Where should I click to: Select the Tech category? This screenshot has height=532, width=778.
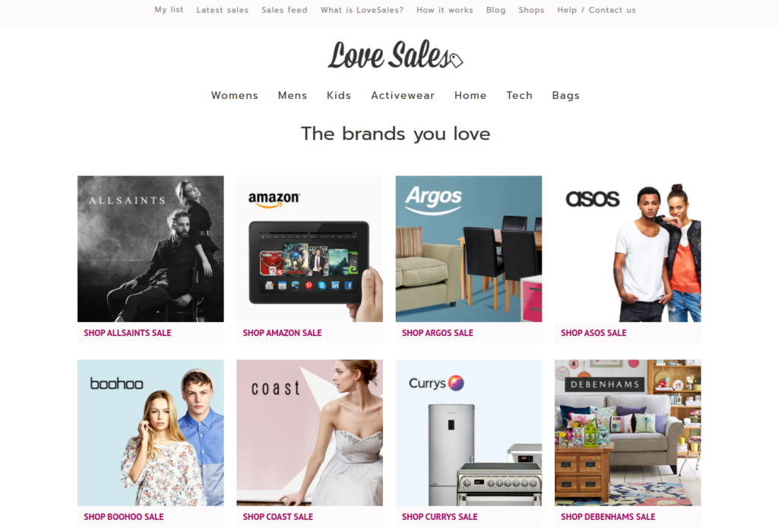(x=519, y=95)
